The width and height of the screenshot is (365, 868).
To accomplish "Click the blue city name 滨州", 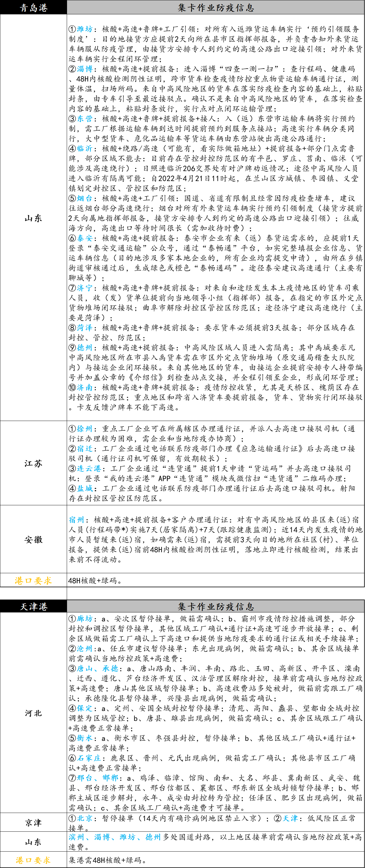I will point(76,837).
